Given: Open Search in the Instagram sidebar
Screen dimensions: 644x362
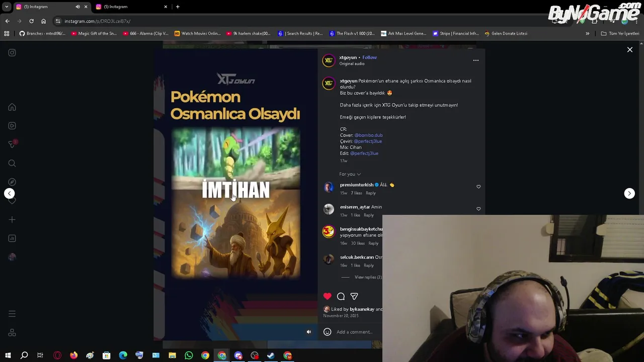Looking at the screenshot, I should 12,163.
